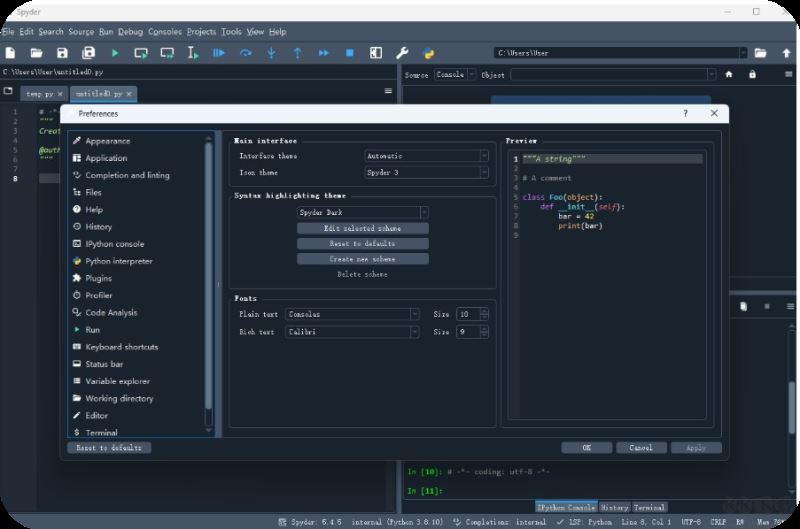Open the PYTHONPATH manager Python icon
Viewport: 800px width, 529px height.
point(428,52)
